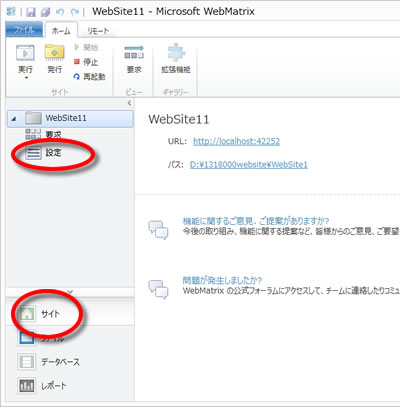This screenshot has width=400, height=407.
Task: Open the 拡張機能 (Extensions) gallery puzzle icon
Action: [x=176, y=59]
